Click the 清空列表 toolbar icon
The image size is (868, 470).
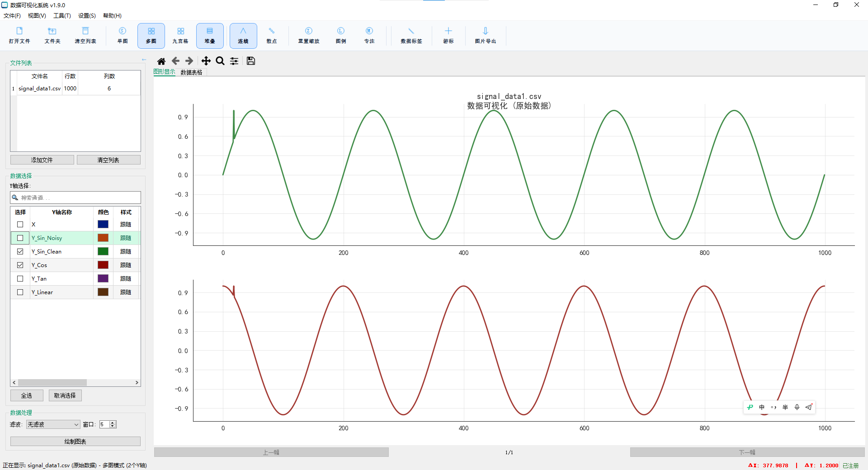tap(85, 35)
